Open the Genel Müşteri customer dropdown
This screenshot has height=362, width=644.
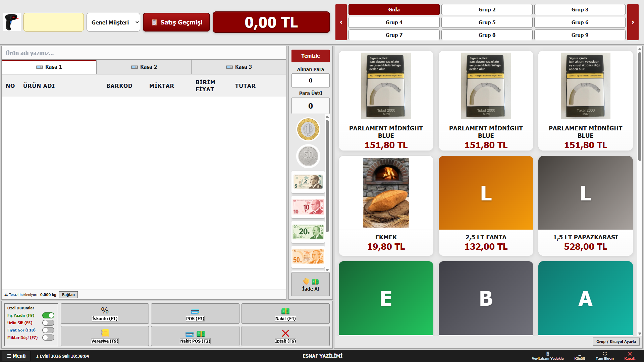click(113, 22)
